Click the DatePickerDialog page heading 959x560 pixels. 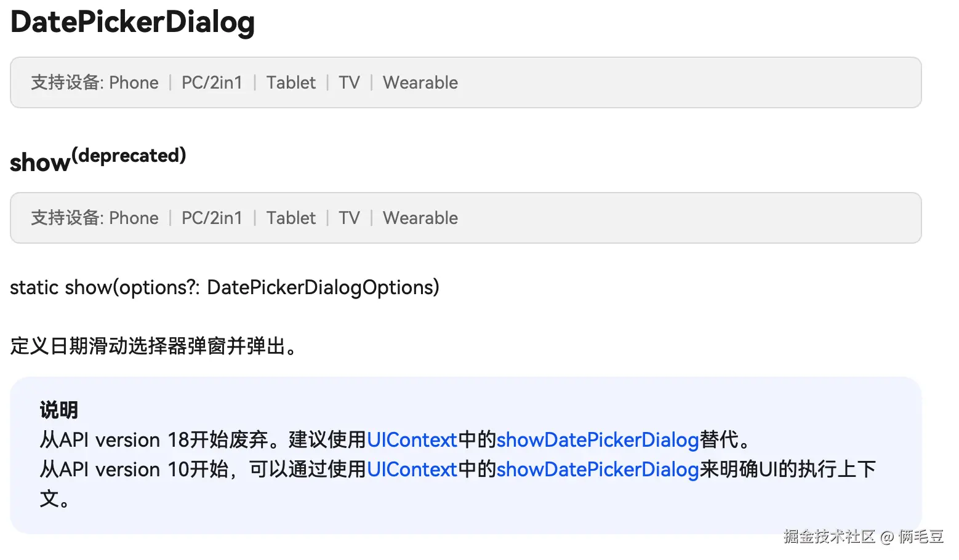tap(132, 22)
